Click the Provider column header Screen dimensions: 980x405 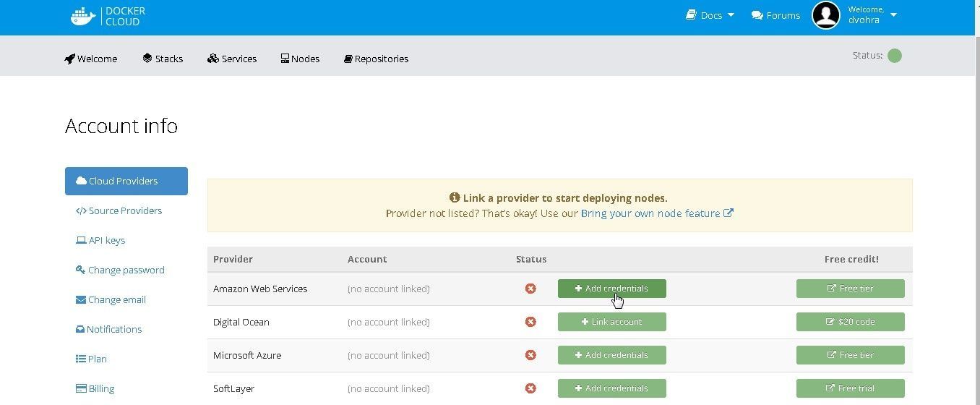(x=233, y=259)
